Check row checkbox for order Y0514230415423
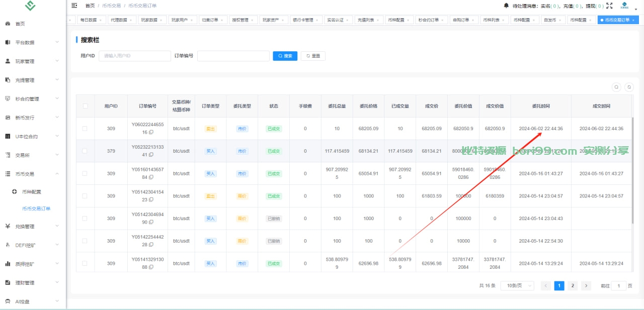This screenshot has height=310, width=644. click(x=85, y=196)
